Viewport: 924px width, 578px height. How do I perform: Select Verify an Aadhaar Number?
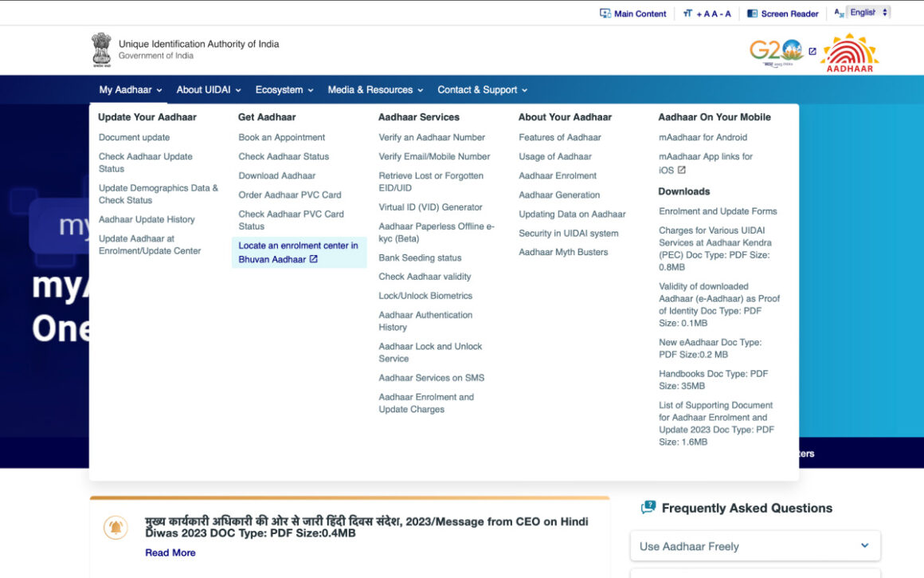tap(432, 137)
